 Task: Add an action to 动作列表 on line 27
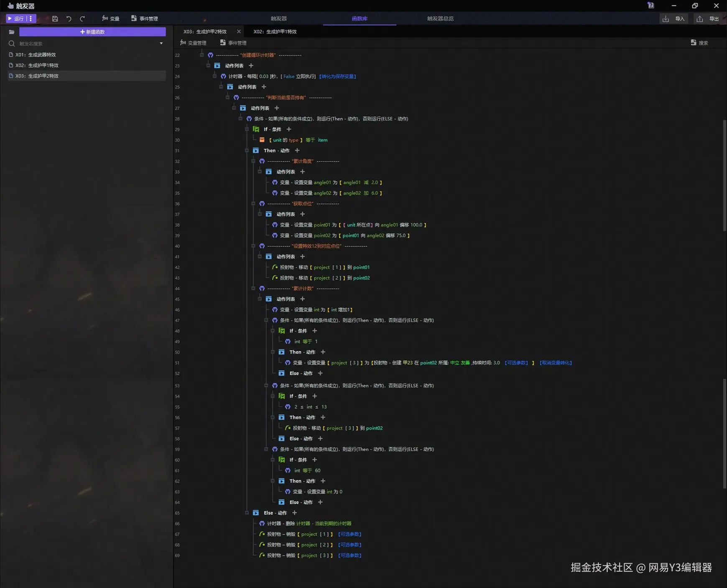(x=277, y=108)
